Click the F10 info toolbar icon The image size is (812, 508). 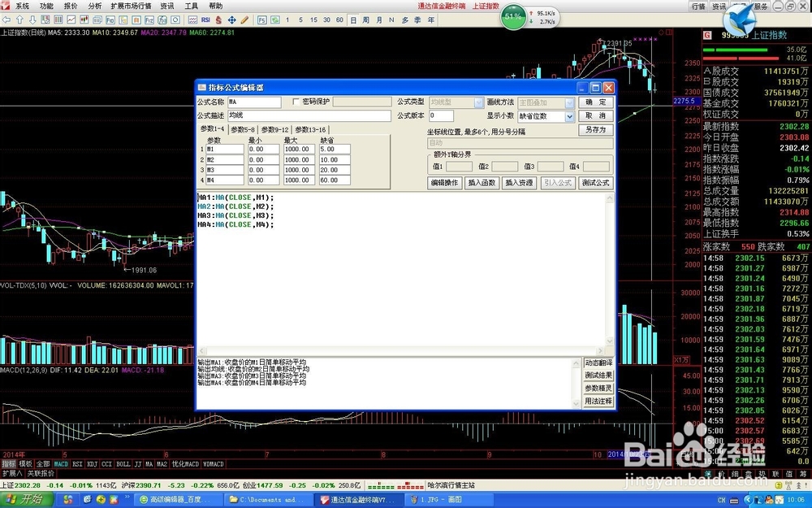pyautogui.click(x=110, y=20)
